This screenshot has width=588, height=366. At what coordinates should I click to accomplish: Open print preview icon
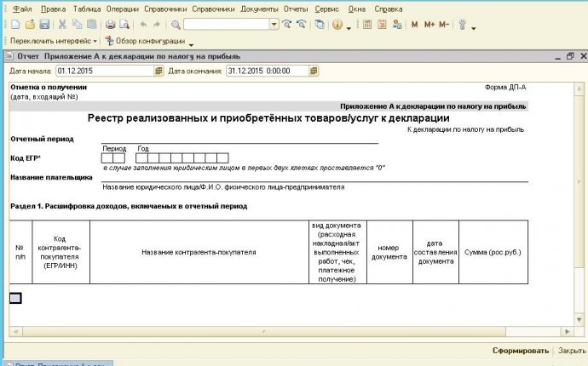(x=124, y=25)
